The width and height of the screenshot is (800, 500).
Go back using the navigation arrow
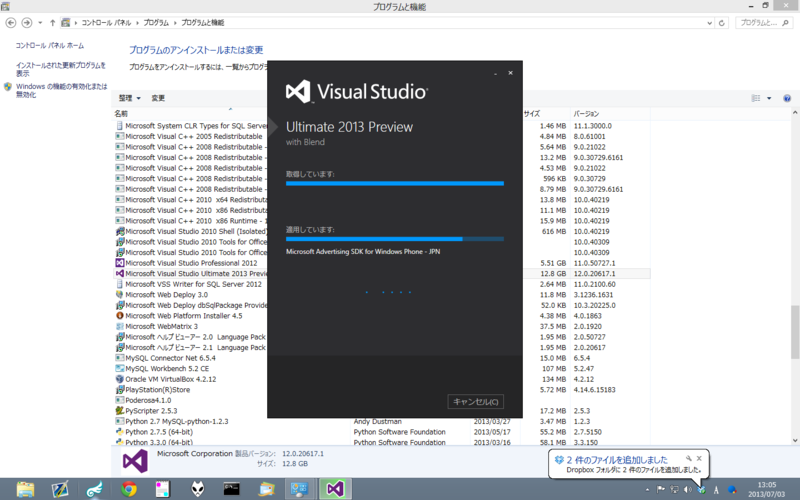[11, 22]
